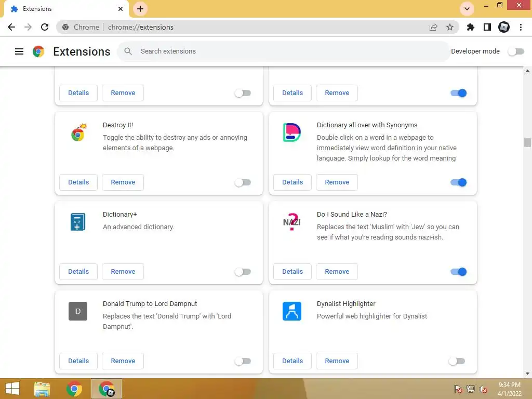The image size is (532, 399).
Task: Open Chrome's three-dot menu
Action: [x=521, y=27]
